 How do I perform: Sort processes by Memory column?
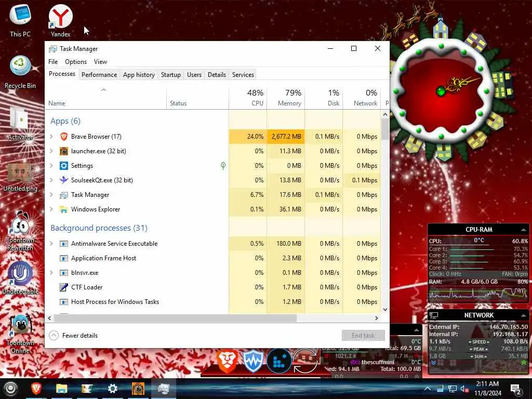pos(286,98)
